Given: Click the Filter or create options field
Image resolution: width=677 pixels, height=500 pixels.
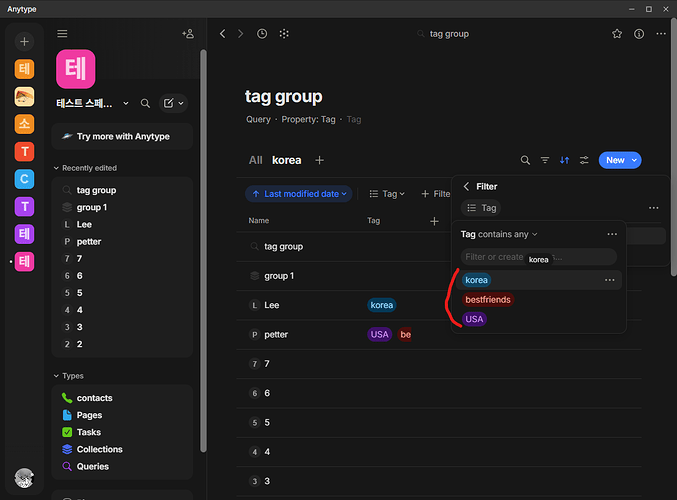Looking at the screenshot, I should point(538,257).
